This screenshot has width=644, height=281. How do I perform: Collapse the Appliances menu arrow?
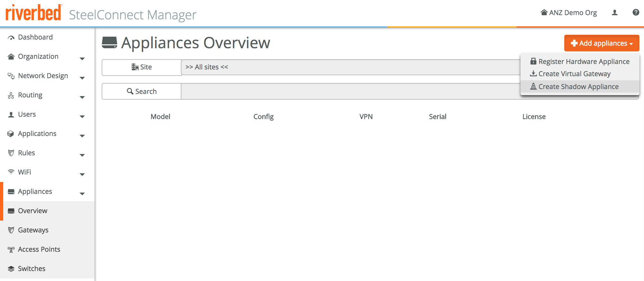click(82, 194)
